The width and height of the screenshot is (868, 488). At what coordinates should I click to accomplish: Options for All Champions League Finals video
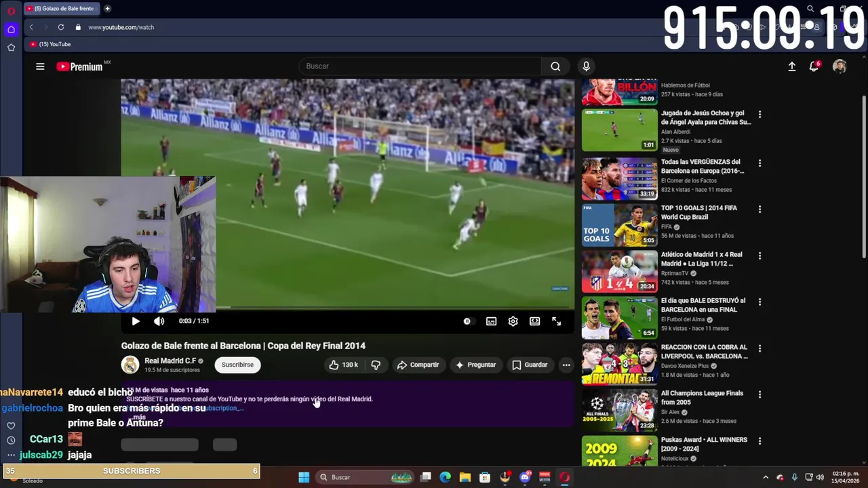tap(759, 394)
